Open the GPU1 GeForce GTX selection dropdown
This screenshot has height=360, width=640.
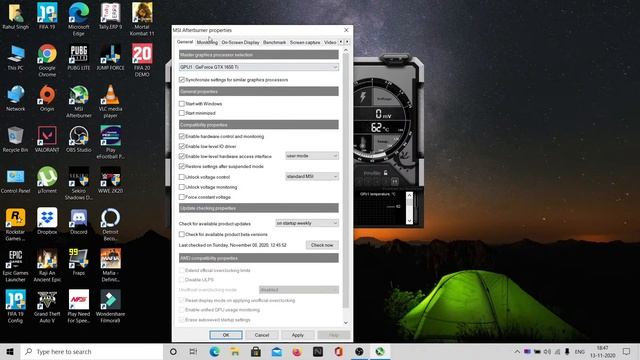[x=259, y=67]
